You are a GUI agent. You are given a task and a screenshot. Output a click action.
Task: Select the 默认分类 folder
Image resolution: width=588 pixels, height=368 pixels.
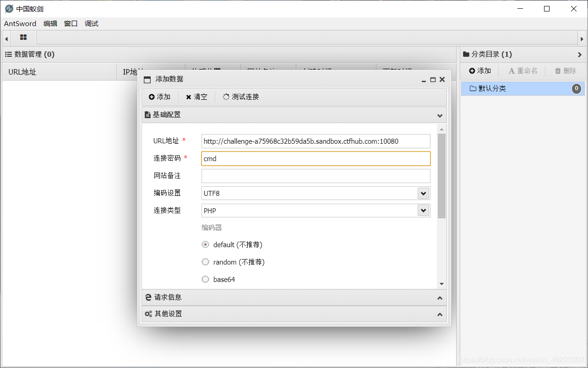pos(523,88)
